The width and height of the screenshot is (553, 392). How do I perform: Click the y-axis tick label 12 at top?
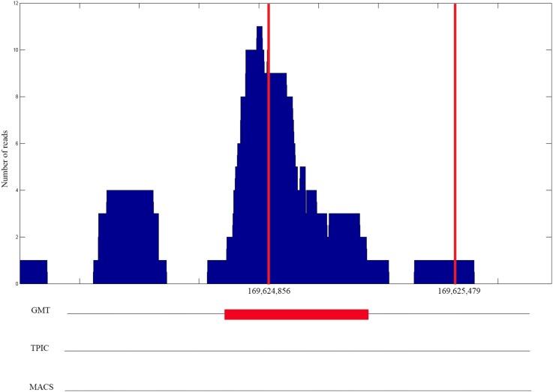[x=14, y=4]
